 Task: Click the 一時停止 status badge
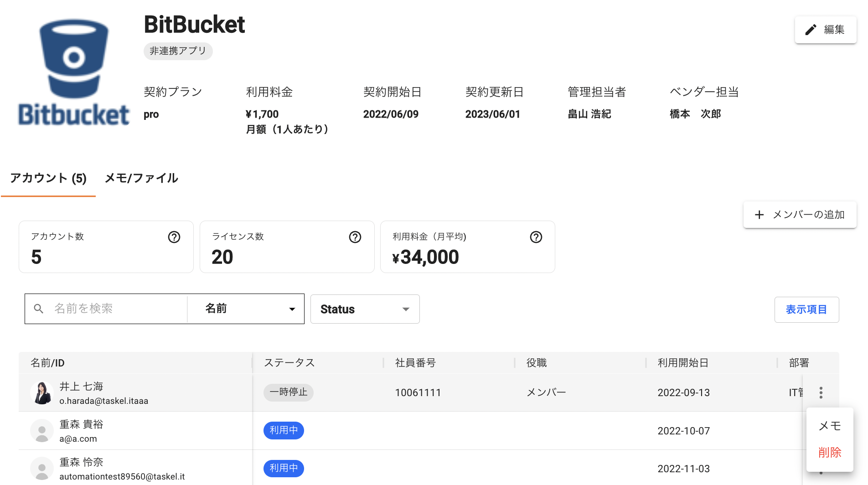(288, 392)
